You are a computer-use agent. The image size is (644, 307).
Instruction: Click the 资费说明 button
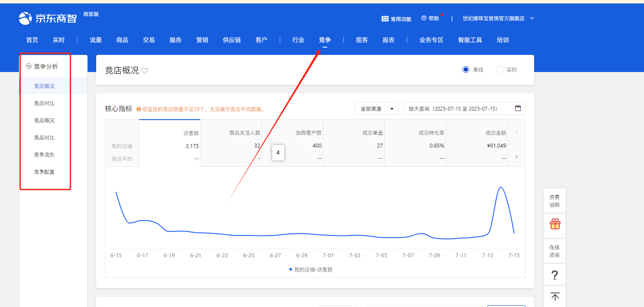click(x=555, y=201)
